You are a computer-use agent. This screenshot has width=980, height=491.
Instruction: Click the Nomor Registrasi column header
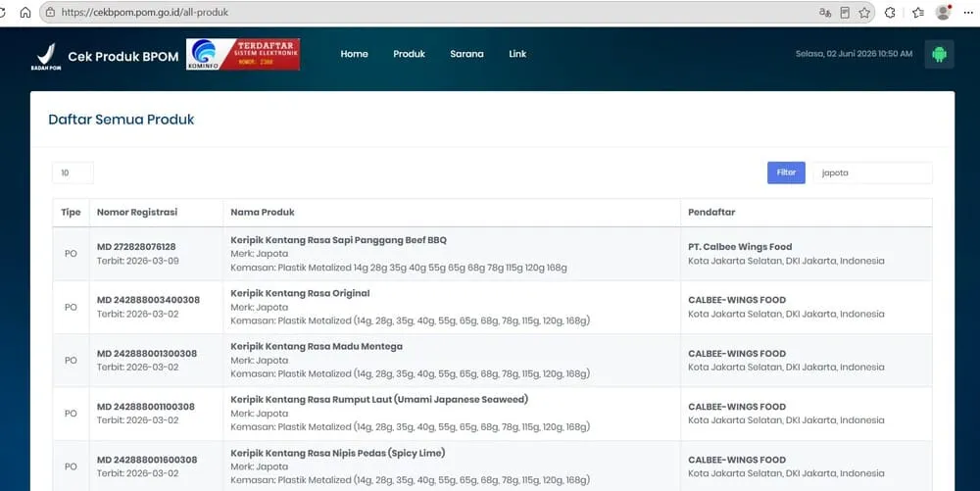click(x=137, y=212)
